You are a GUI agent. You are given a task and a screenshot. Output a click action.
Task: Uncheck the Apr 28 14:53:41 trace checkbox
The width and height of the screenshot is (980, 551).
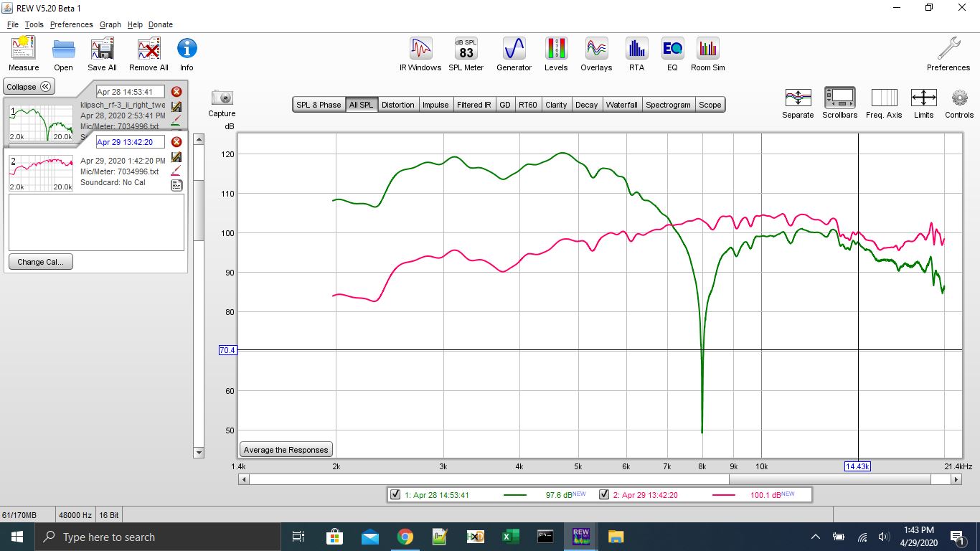pyautogui.click(x=395, y=494)
